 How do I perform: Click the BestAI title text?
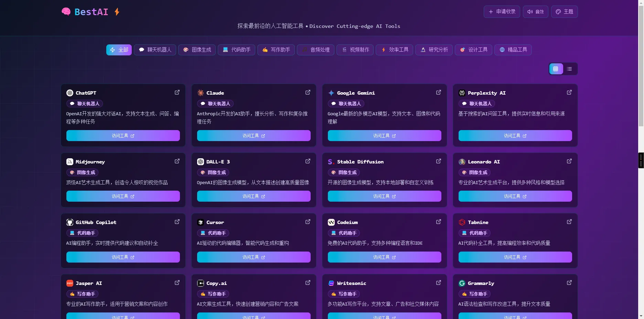pyautogui.click(x=92, y=12)
